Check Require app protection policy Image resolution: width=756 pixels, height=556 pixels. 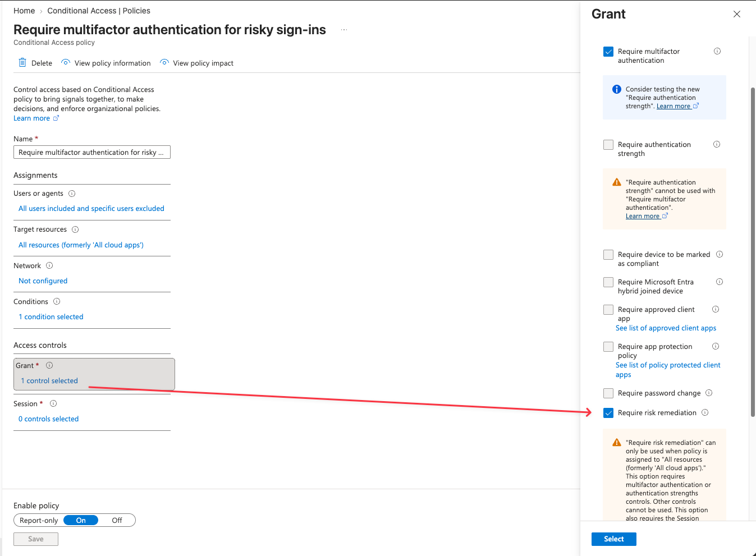pyautogui.click(x=608, y=347)
